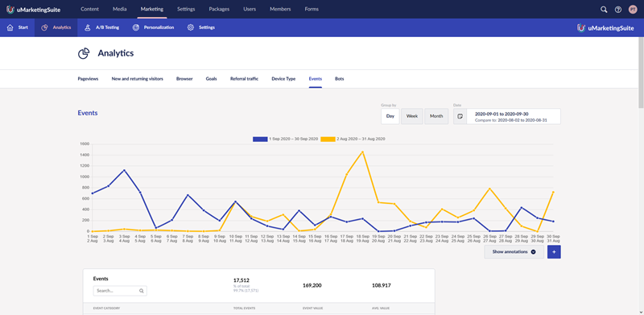Image resolution: width=644 pixels, height=315 pixels.
Task: Open Personalization section icon
Action: (136, 27)
